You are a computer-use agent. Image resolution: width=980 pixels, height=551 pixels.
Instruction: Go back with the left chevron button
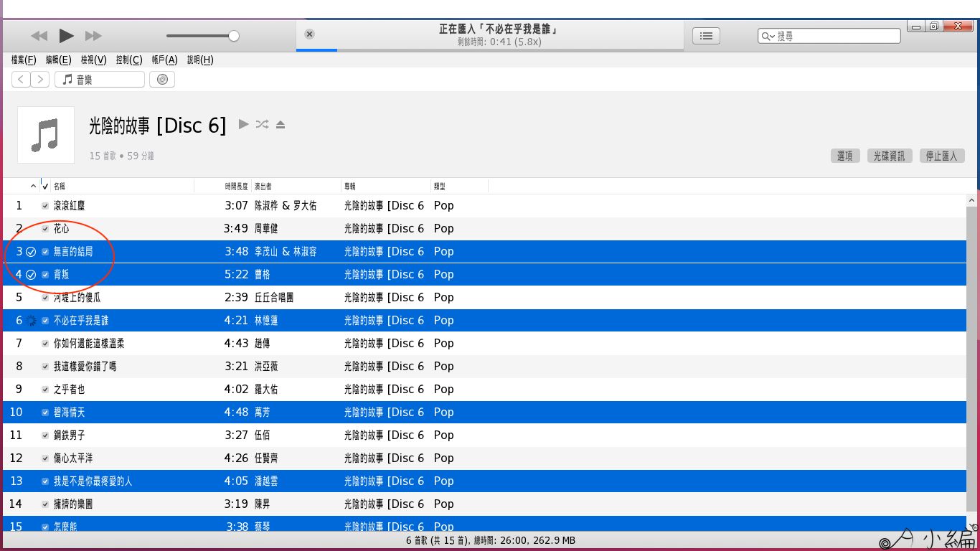click(x=21, y=80)
